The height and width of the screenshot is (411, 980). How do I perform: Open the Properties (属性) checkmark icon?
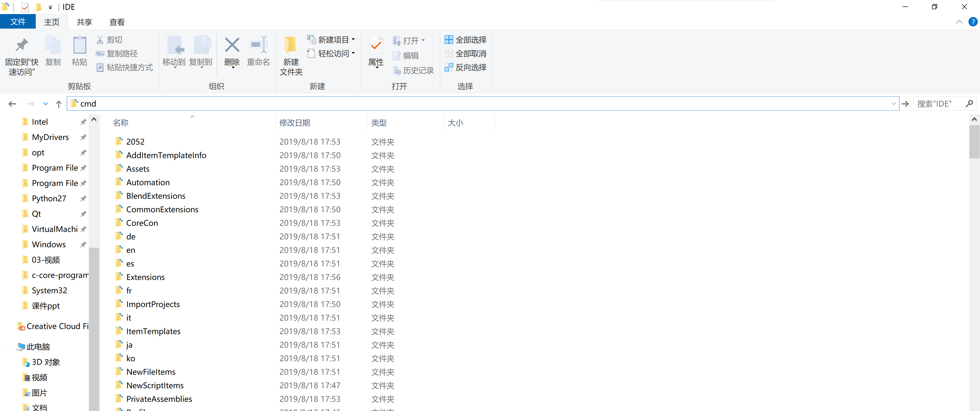376,45
